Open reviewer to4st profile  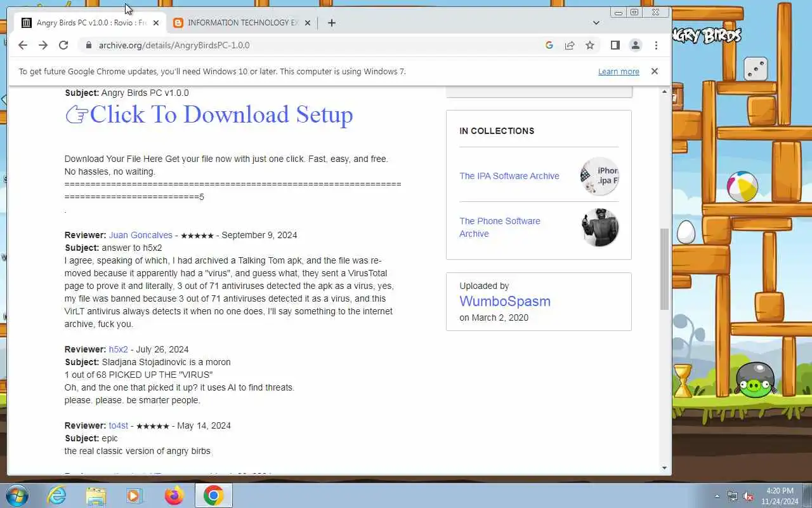(118, 425)
